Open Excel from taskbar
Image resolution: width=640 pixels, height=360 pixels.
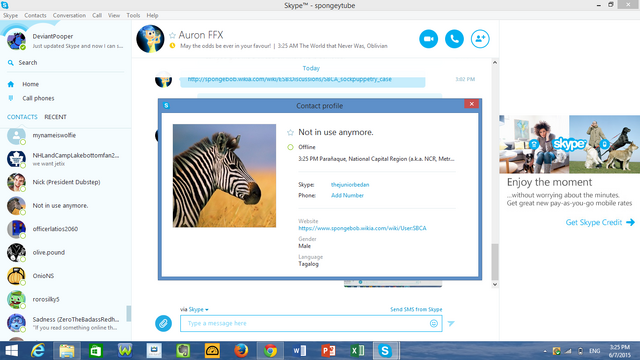coord(358,351)
